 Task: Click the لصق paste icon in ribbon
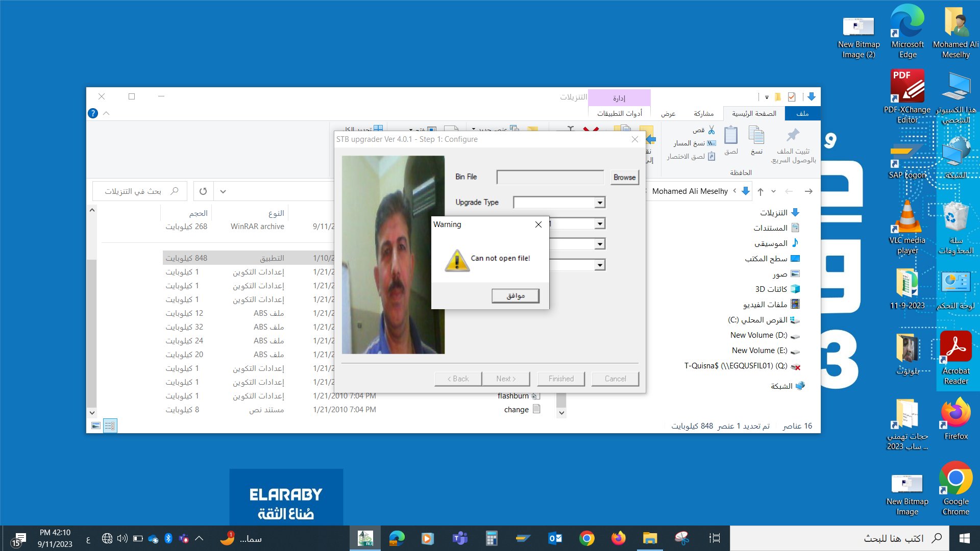[731, 140]
